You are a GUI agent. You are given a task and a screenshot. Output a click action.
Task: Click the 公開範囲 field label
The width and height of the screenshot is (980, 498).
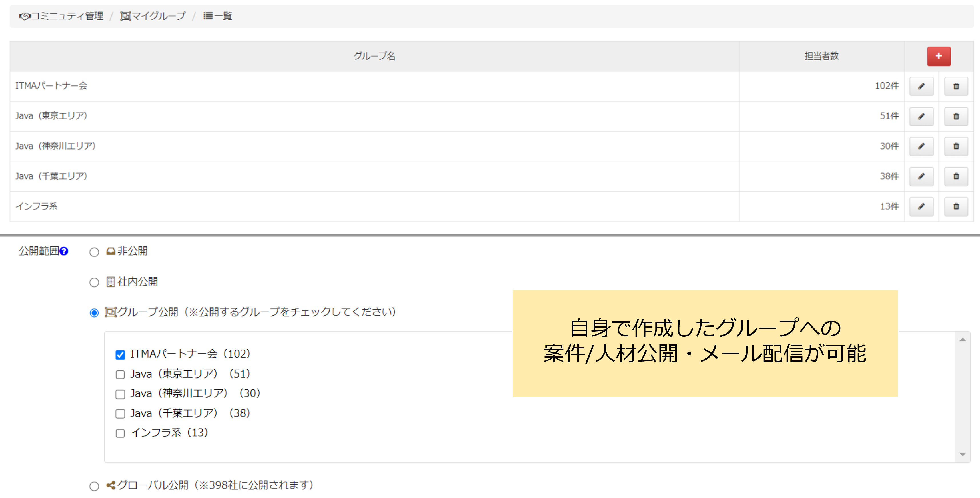point(39,251)
